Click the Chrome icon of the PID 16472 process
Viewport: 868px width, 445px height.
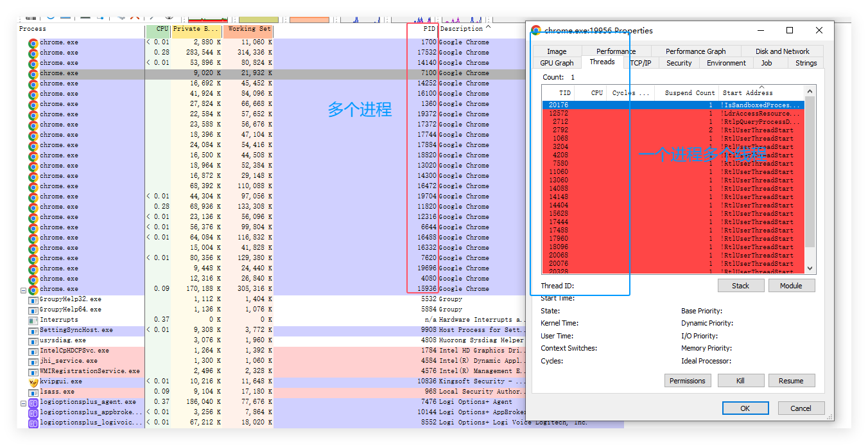[x=33, y=187]
